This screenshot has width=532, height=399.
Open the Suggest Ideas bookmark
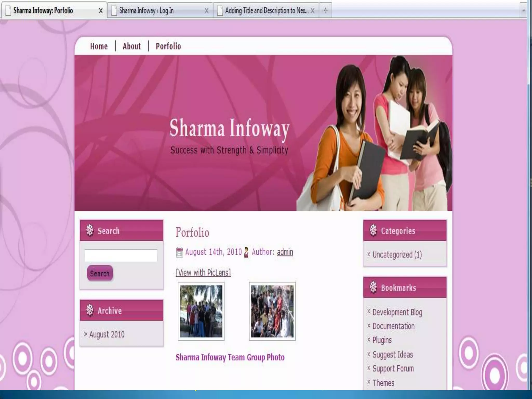393,355
